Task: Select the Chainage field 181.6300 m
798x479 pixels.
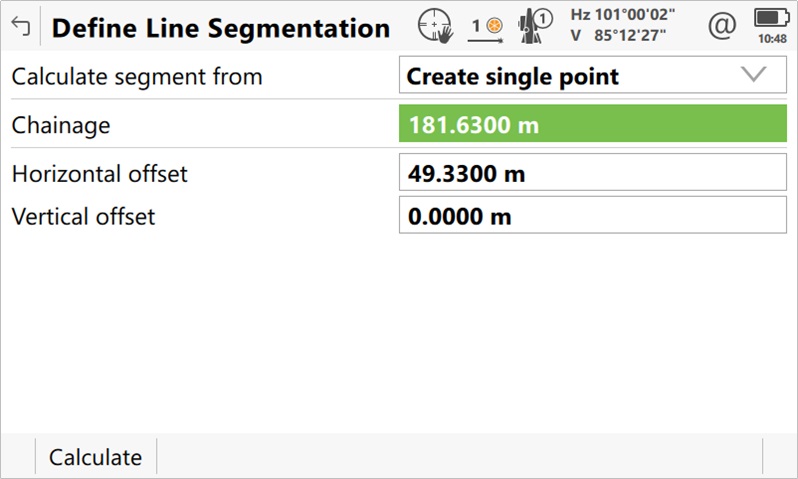Action: tap(592, 124)
